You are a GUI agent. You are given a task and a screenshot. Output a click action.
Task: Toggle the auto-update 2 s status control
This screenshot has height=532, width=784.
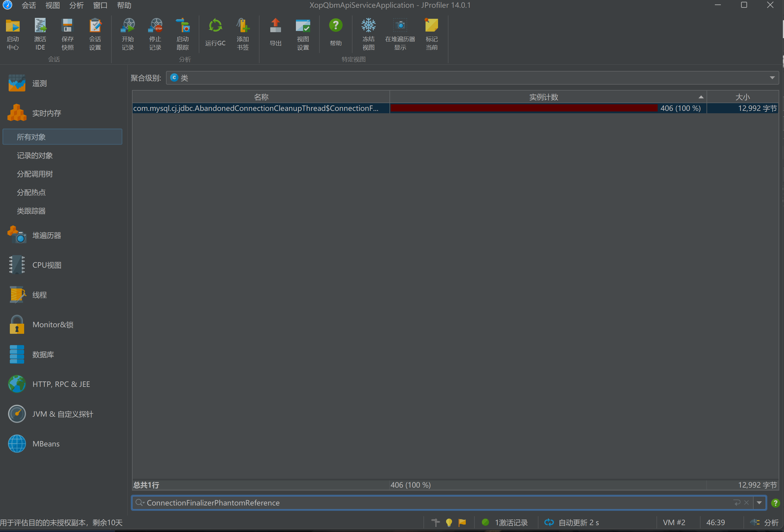(572, 522)
